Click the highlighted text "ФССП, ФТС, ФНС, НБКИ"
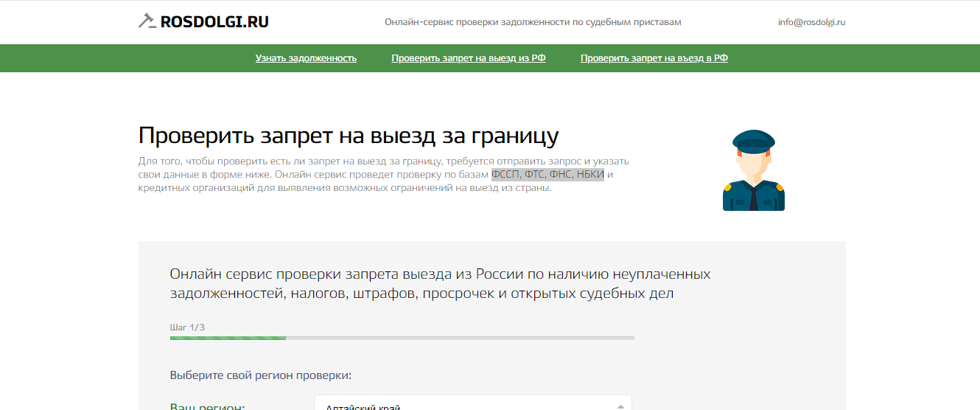 pyautogui.click(x=547, y=175)
